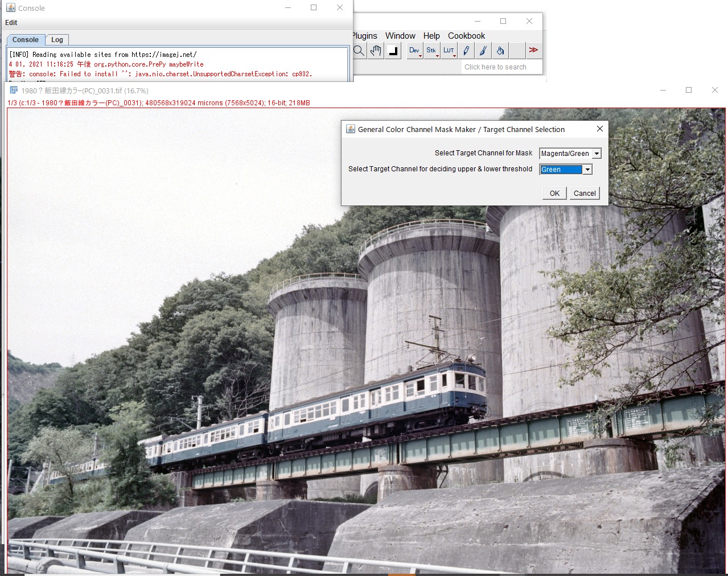Open the More Tools double-arrow menu
Screen dimensions: 728x576
click(x=533, y=51)
